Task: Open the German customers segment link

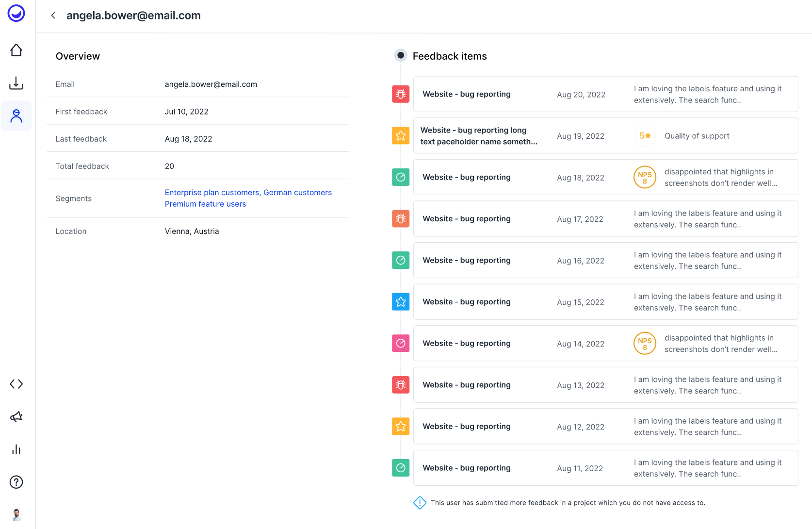Action: 298,193
